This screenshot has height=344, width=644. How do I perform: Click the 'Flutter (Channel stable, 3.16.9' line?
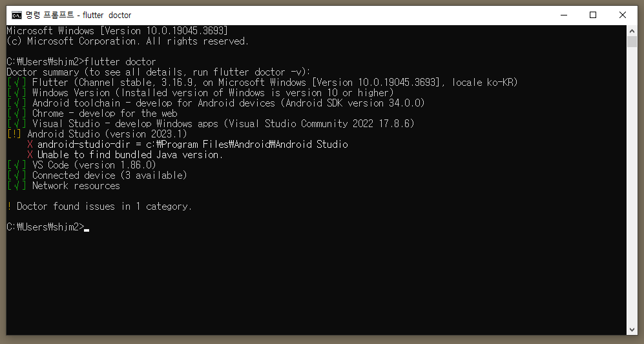(x=275, y=82)
